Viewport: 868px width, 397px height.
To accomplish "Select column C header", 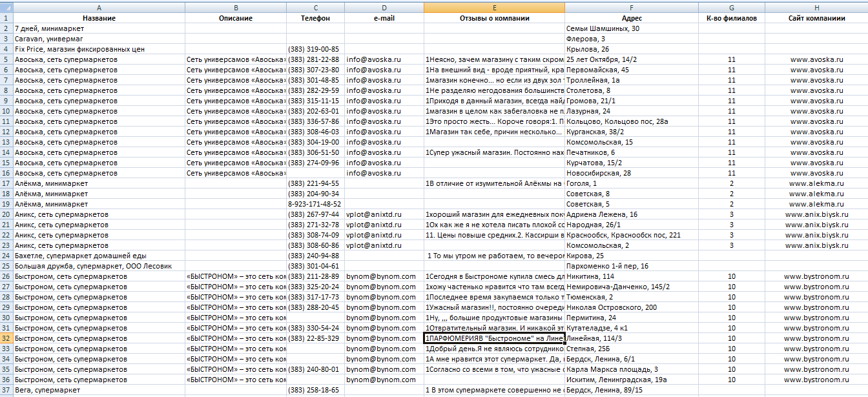I will [x=315, y=8].
